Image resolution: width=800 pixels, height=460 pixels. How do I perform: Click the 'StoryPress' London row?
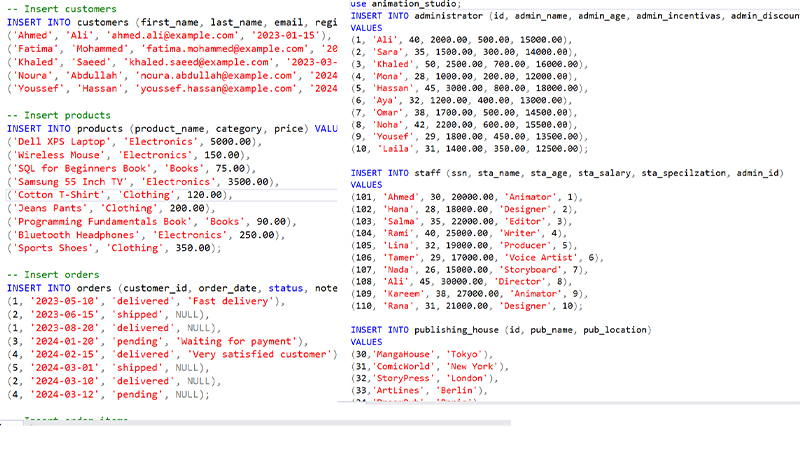tap(424, 378)
